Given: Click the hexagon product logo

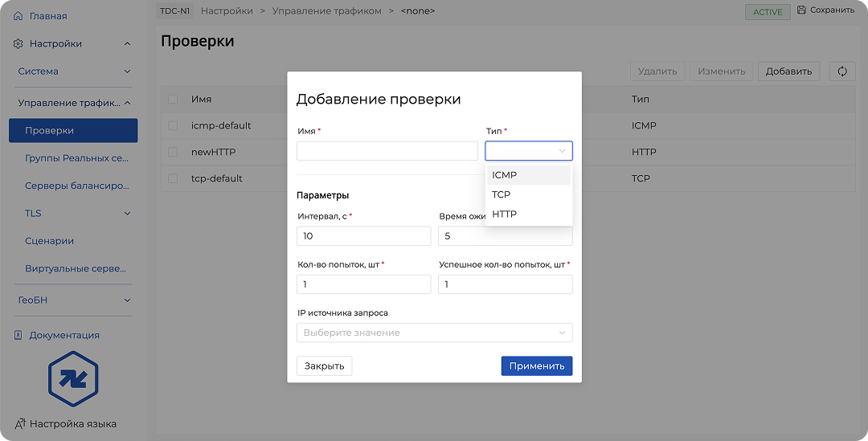Looking at the screenshot, I should click(72, 379).
